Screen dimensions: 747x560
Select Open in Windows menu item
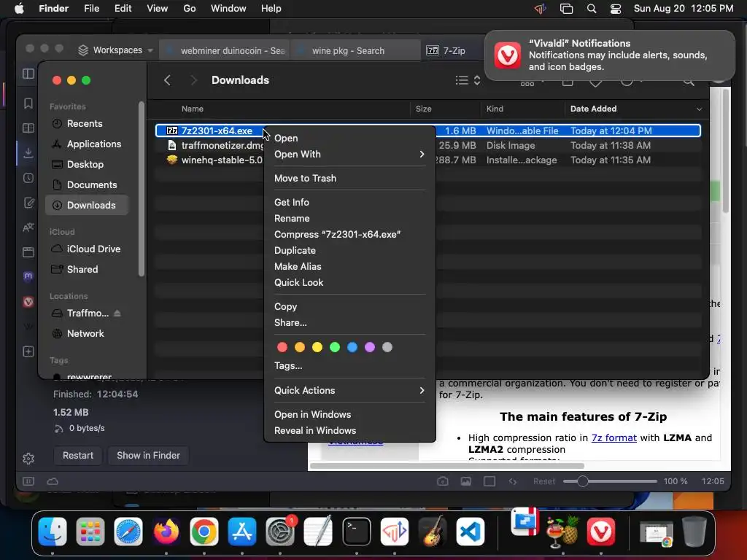349,415
